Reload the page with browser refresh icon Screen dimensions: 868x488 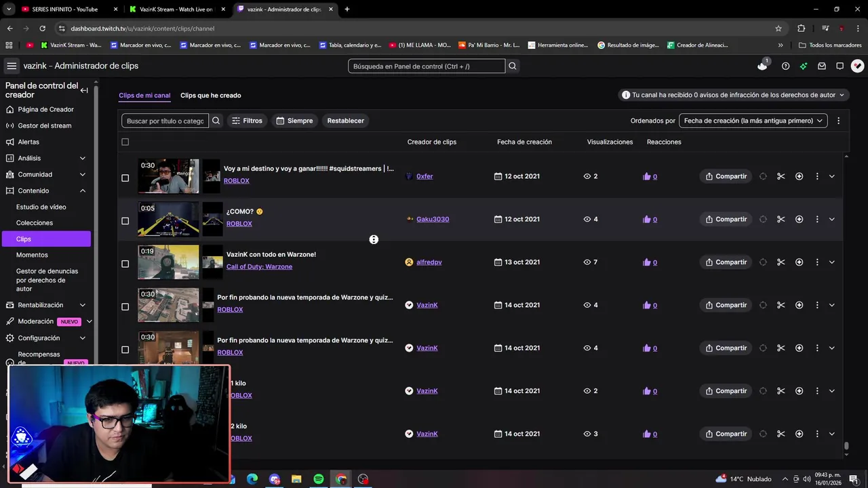tap(42, 28)
